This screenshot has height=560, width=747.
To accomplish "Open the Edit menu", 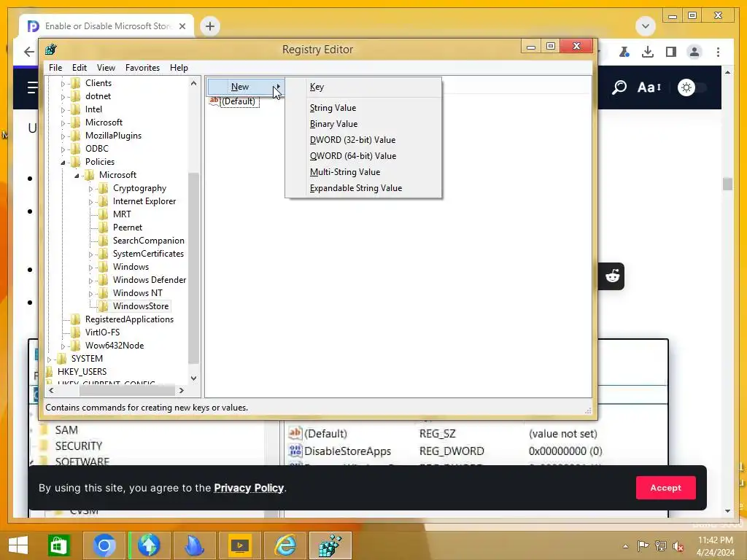I will point(79,68).
